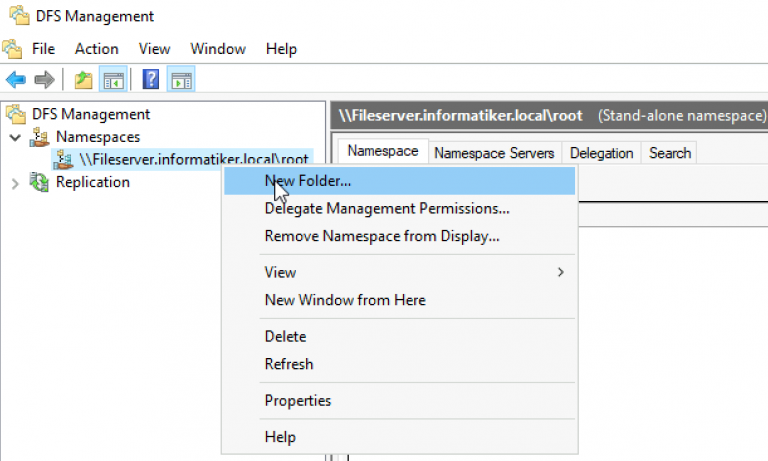This screenshot has height=461, width=768.
Task: Click the Replication node icon
Action: 40,182
